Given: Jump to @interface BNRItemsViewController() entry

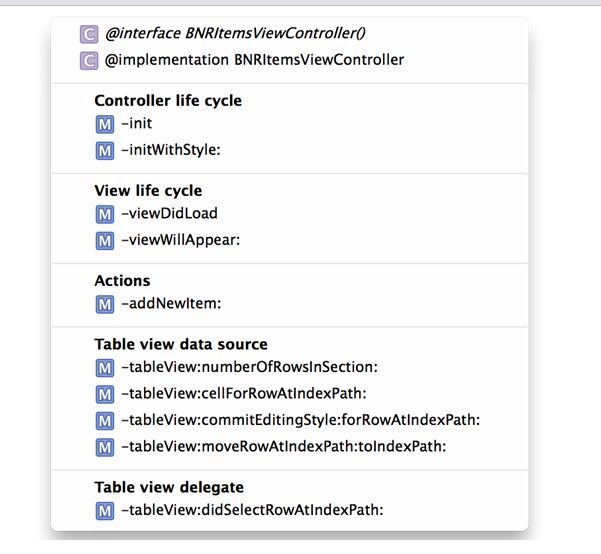Looking at the screenshot, I should click(235, 33).
